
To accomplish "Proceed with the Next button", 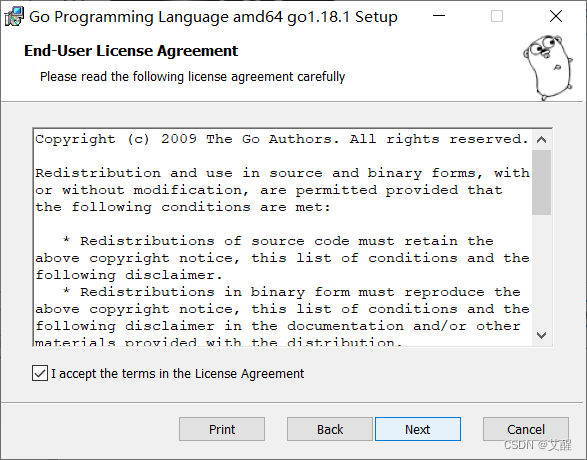I will (418, 429).
